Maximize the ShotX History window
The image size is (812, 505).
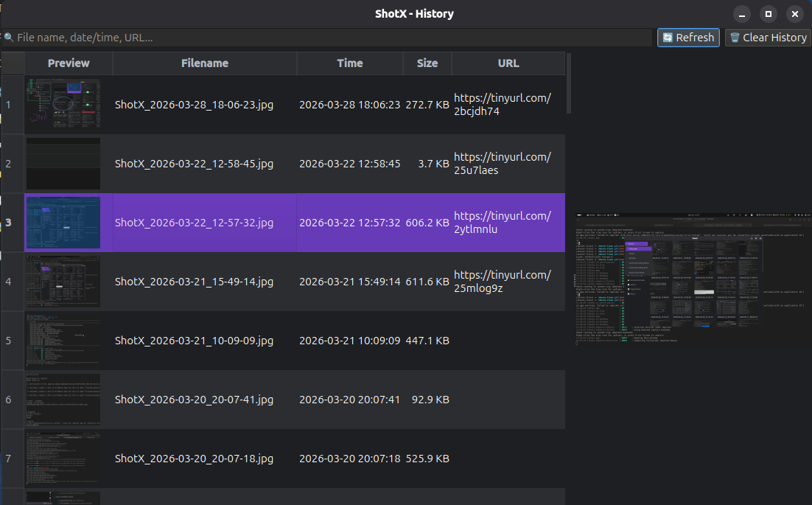point(769,14)
